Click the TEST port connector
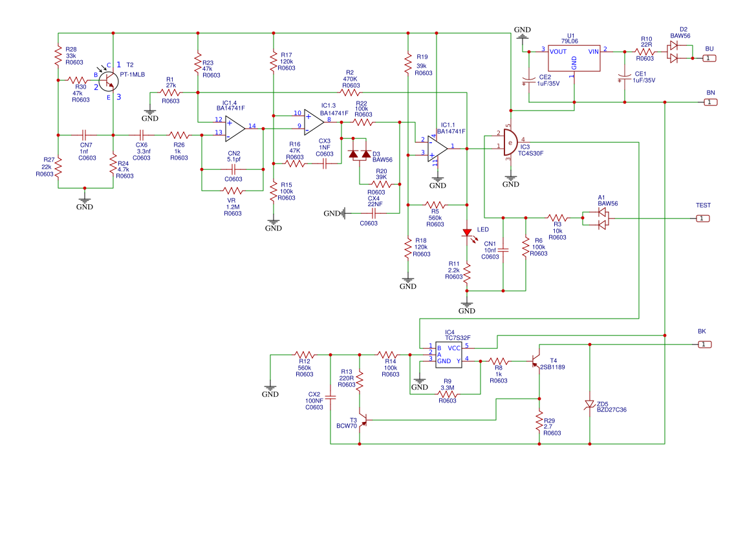 (x=702, y=218)
